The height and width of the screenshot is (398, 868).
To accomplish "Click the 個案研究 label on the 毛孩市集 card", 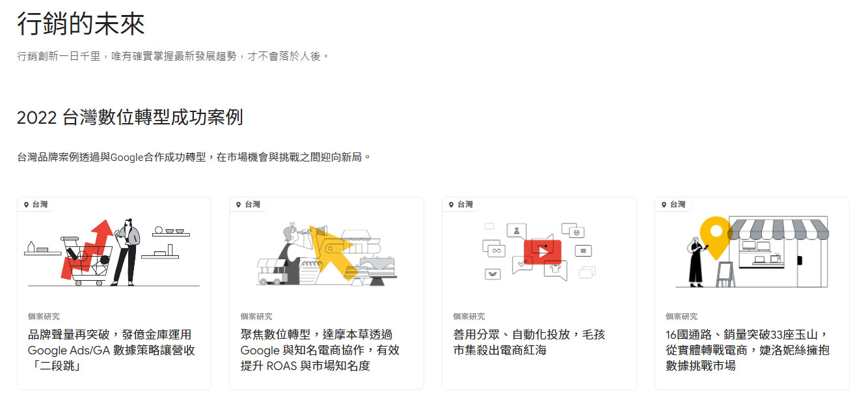I will click(x=469, y=317).
